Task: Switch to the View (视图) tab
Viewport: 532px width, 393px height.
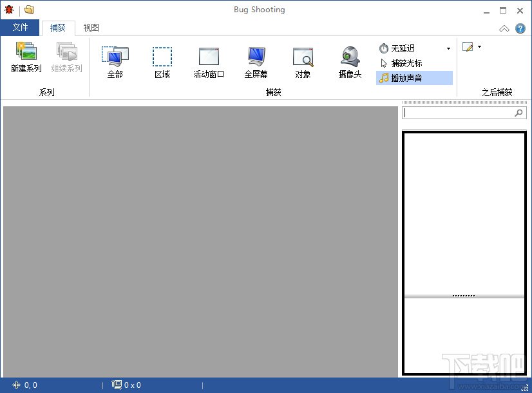Action: pos(91,28)
